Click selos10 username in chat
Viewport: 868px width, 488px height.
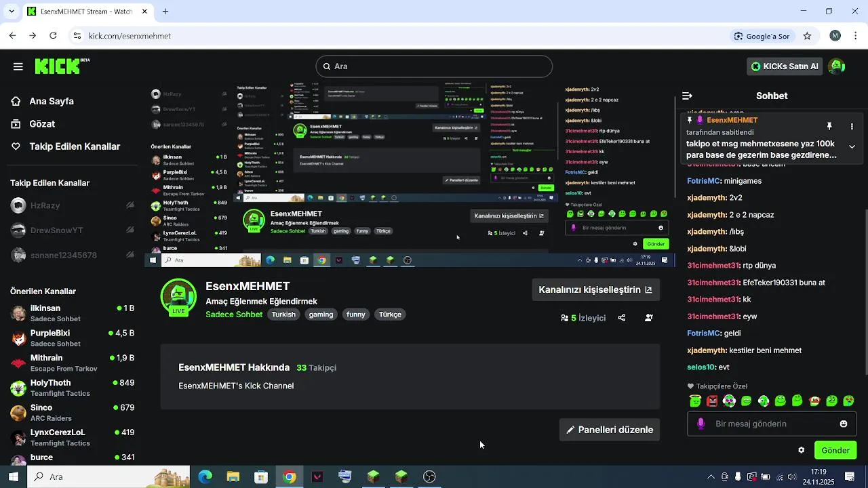point(702,367)
